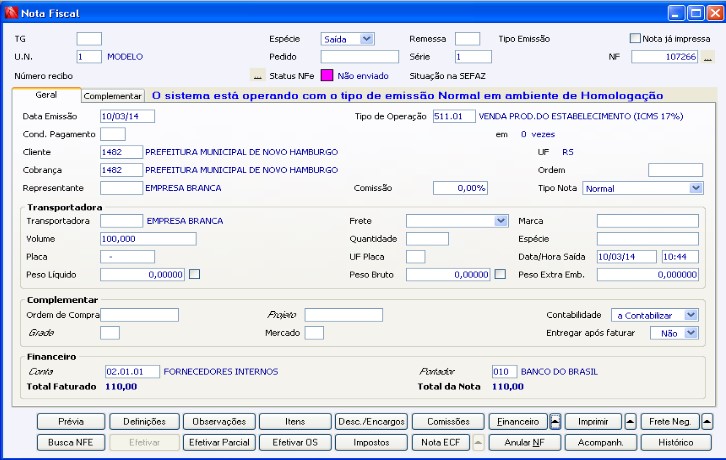This screenshot has height=460, width=726.
Task: Click the Prévia button
Action: [71, 422]
